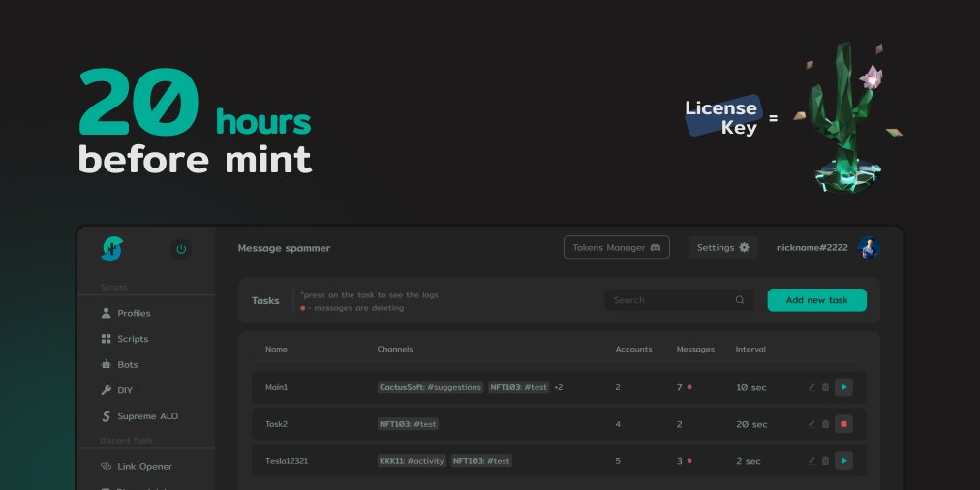
Task: Click NFT103: #test tag in Tesla12321 row
Action: (x=481, y=461)
